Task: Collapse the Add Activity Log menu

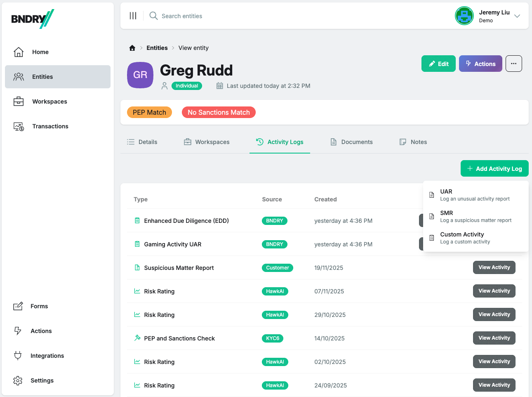Action: coord(494,168)
